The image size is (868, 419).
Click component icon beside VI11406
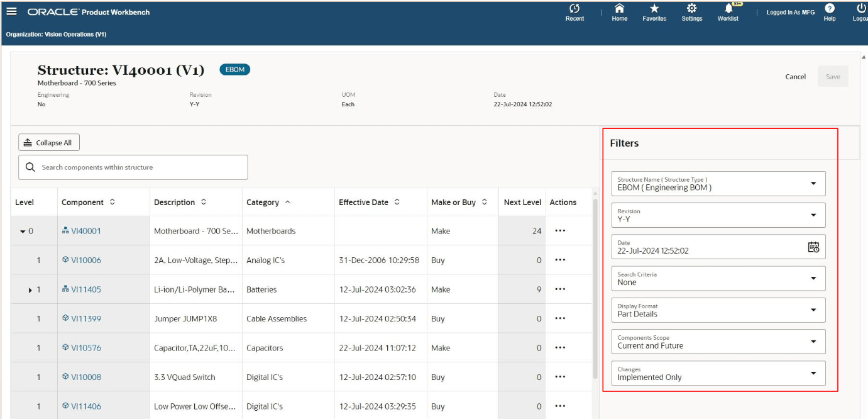point(65,406)
